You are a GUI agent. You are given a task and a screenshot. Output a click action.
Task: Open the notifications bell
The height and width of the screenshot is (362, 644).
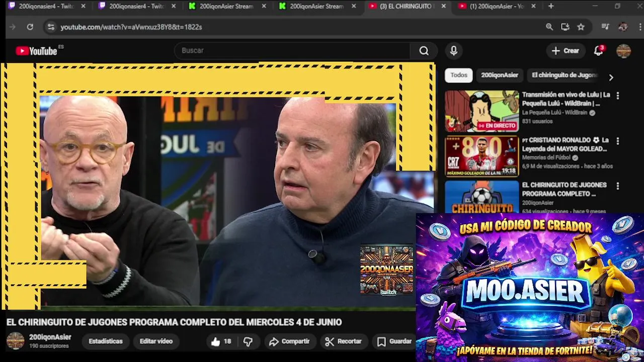click(598, 51)
